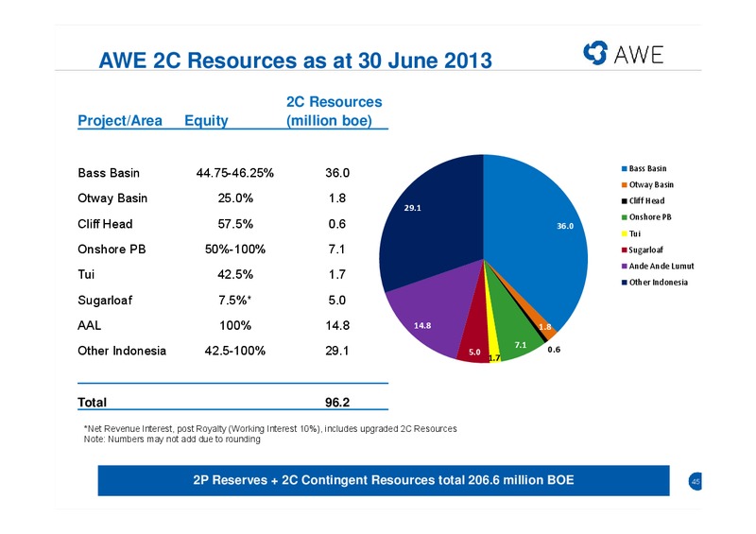
Task: Click the Ande Ande Lumut legend label
Action: click(x=661, y=267)
